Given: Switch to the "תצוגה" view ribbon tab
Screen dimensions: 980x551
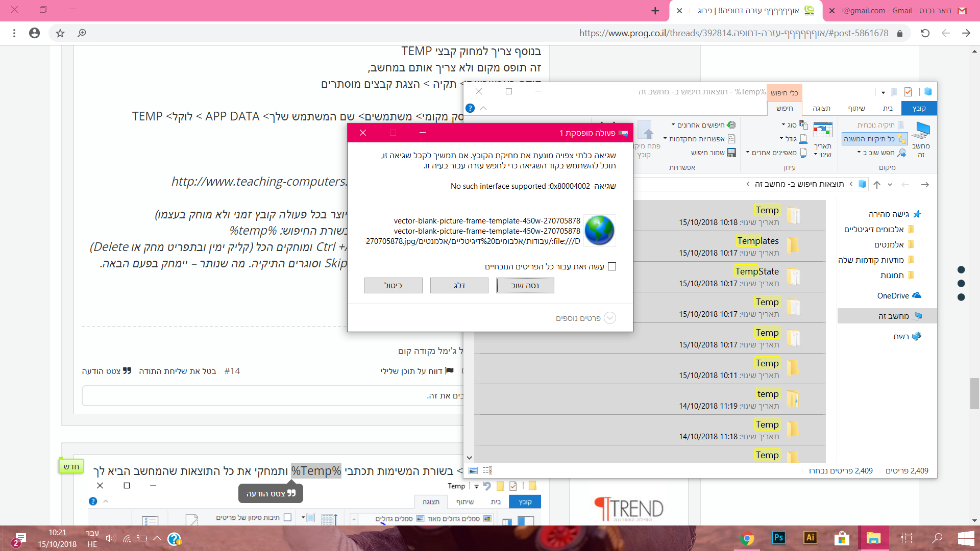Looking at the screenshot, I should pos(821,108).
